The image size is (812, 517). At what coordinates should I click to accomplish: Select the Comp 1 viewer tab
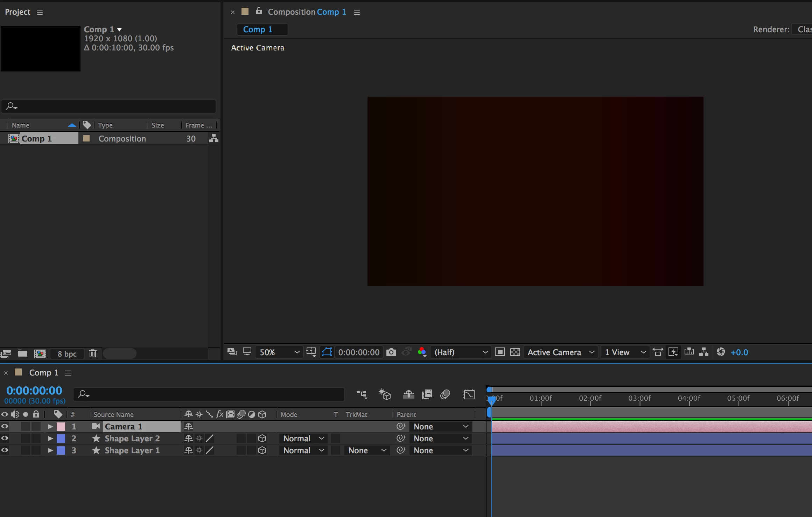click(258, 29)
